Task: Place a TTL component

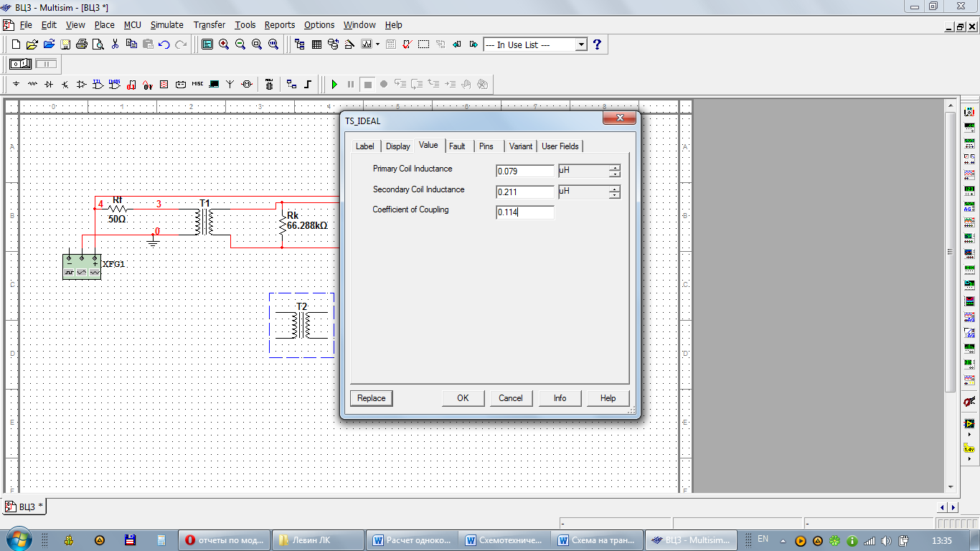Action: (x=98, y=85)
